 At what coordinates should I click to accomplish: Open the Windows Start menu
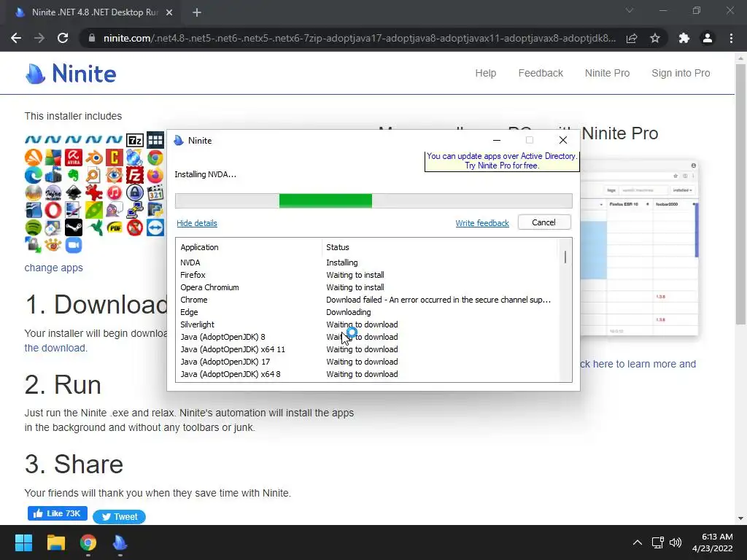click(23, 542)
